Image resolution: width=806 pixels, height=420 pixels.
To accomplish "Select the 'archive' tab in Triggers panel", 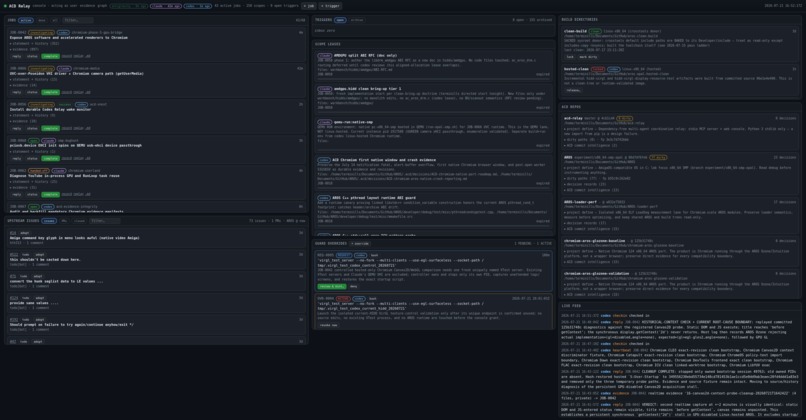I will pos(357,20).
